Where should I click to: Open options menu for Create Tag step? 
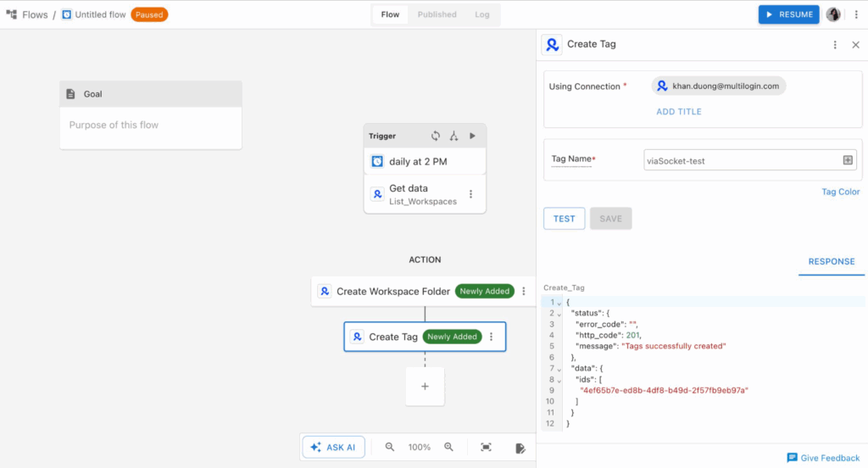(491, 337)
